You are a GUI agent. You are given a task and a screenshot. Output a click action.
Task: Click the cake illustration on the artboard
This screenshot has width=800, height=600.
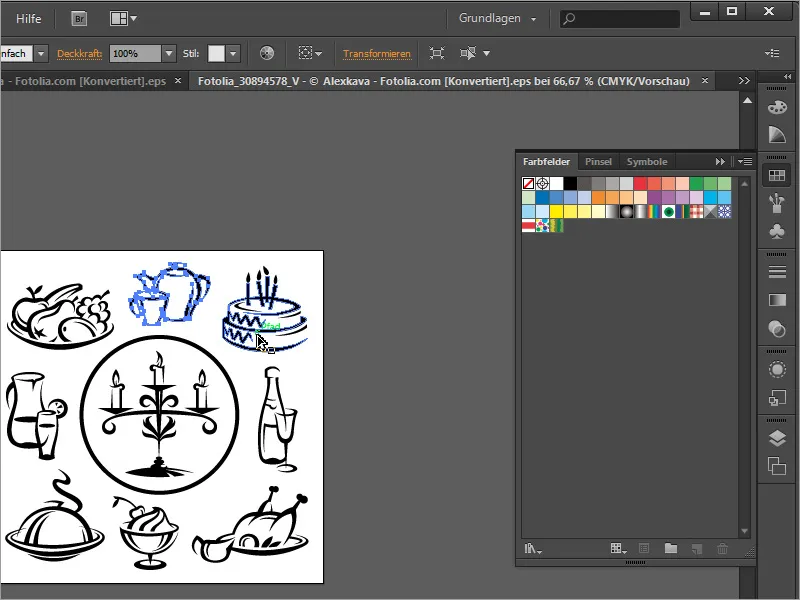point(265,310)
